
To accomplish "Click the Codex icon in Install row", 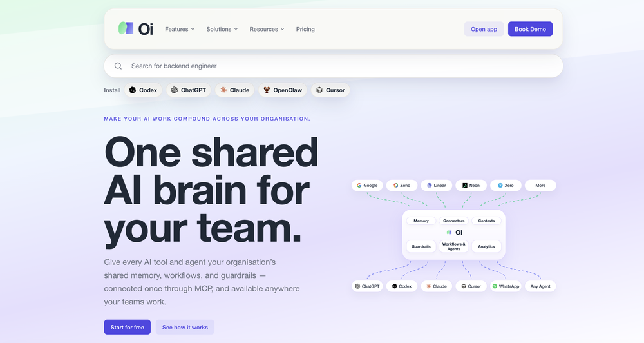I will 133,90.
